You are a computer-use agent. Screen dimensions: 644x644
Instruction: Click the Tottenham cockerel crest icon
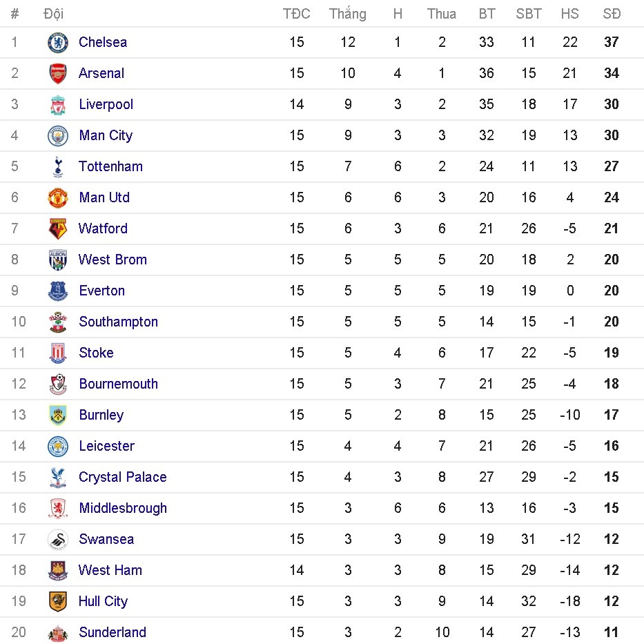(x=58, y=167)
